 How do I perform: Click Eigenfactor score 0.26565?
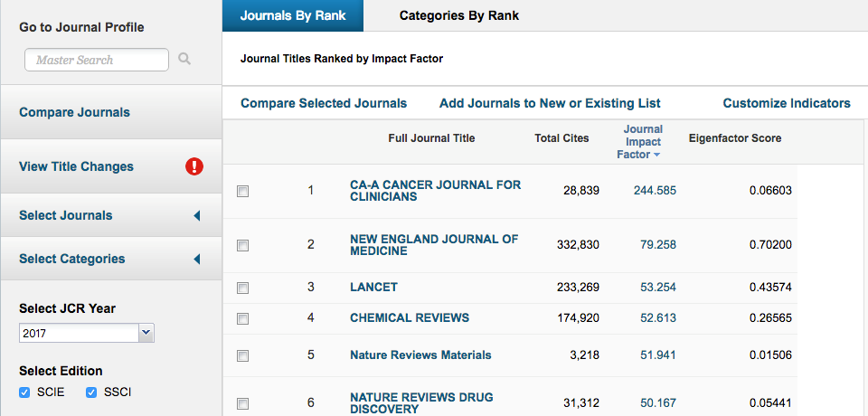click(x=770, y=318)
